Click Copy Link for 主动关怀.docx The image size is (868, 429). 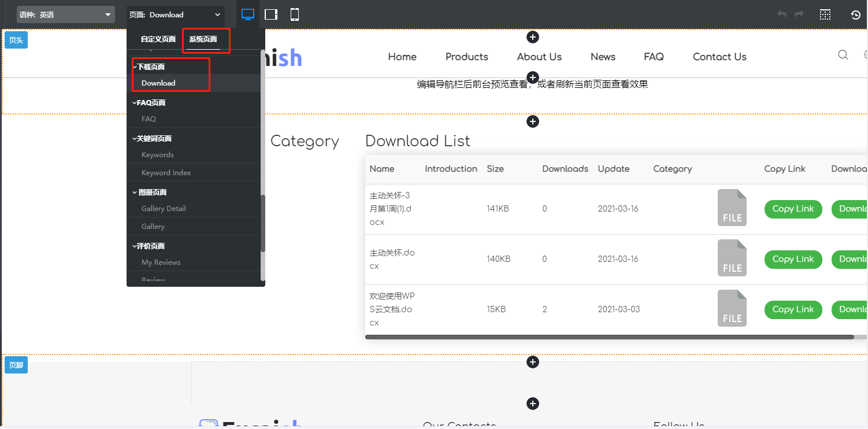793,259
